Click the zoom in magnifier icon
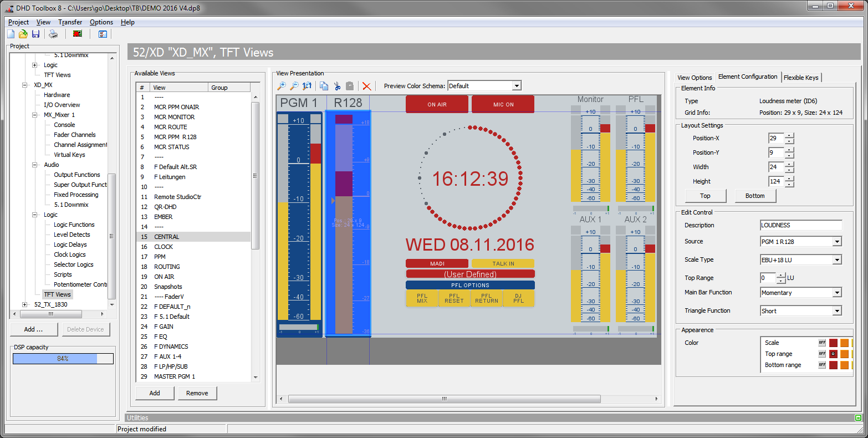Viewport: 868px width, 438px height. 282,86
